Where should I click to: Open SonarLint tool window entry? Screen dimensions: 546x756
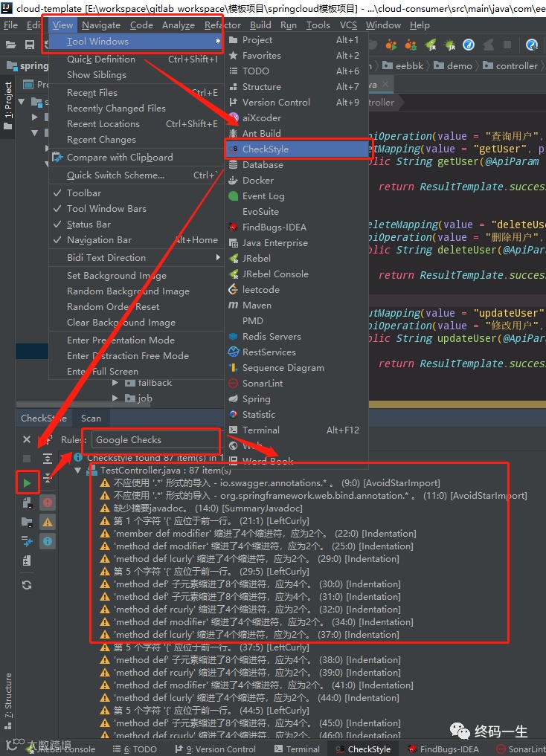tap(296, 384)
